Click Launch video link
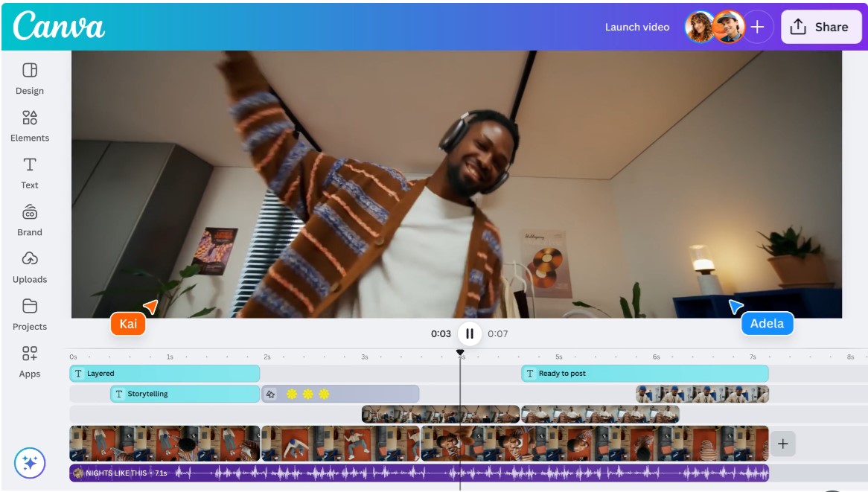Image resolution: width=868 pixels, height=492 pixels. (x=636, y=27)
